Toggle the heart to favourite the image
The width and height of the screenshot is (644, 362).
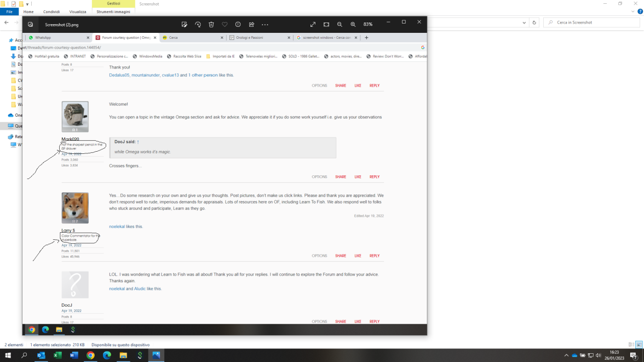224,24
